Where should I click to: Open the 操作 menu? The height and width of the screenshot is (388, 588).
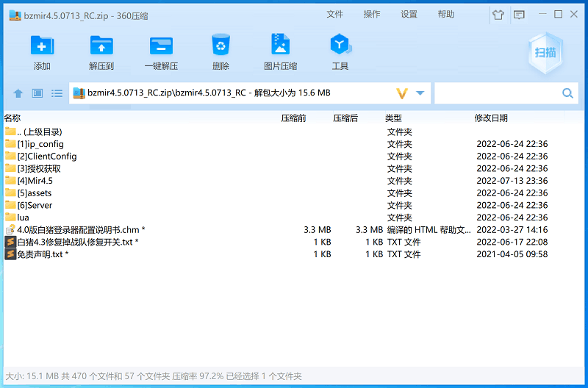point(372,14)
